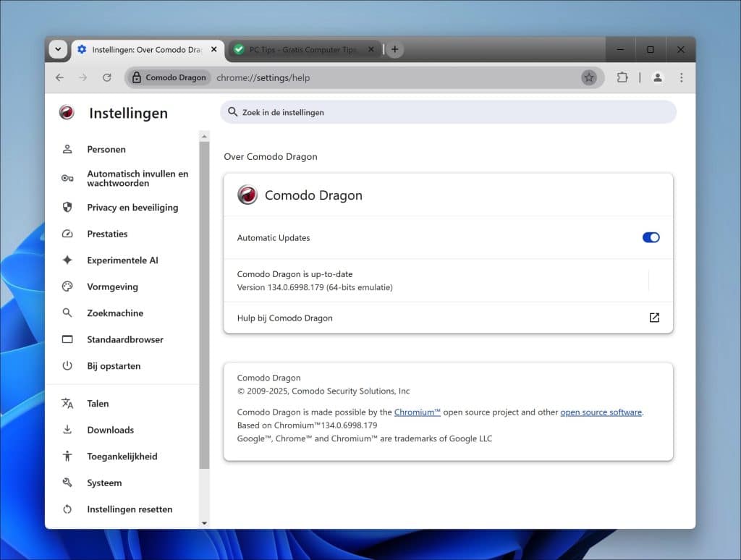
Task: Click the open source software link
Action: [x=601, y=412]
